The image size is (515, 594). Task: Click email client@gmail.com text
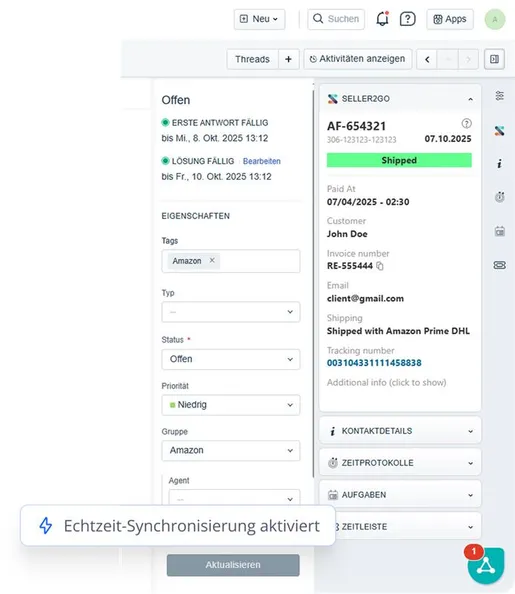pyautogui.click(x=365, y=299)
